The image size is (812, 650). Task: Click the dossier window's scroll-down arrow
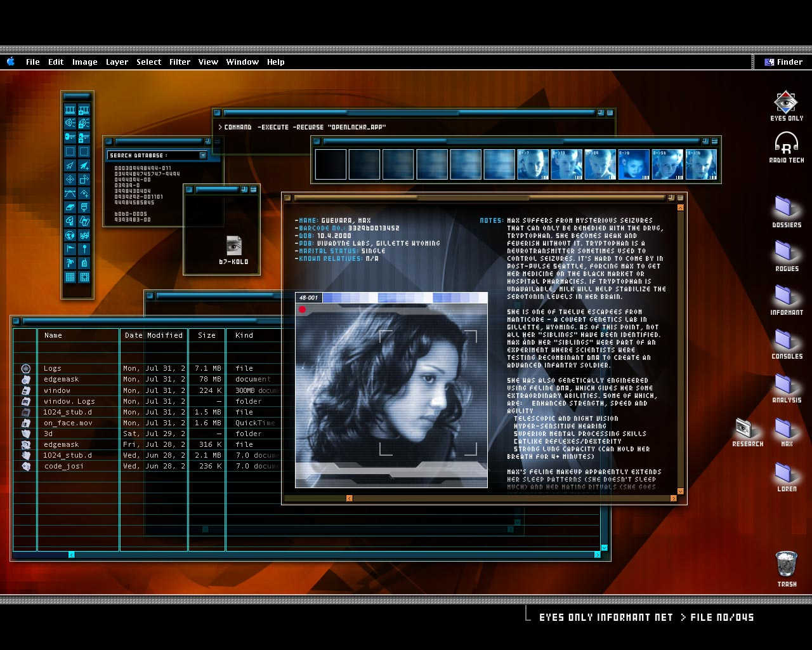[681, 491]
